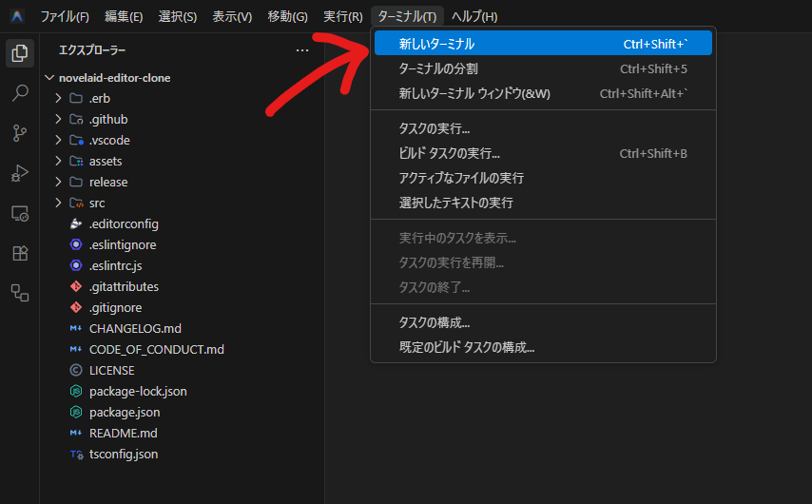Open the Source Control view icon
812x504 pixels.
point(19,133)
